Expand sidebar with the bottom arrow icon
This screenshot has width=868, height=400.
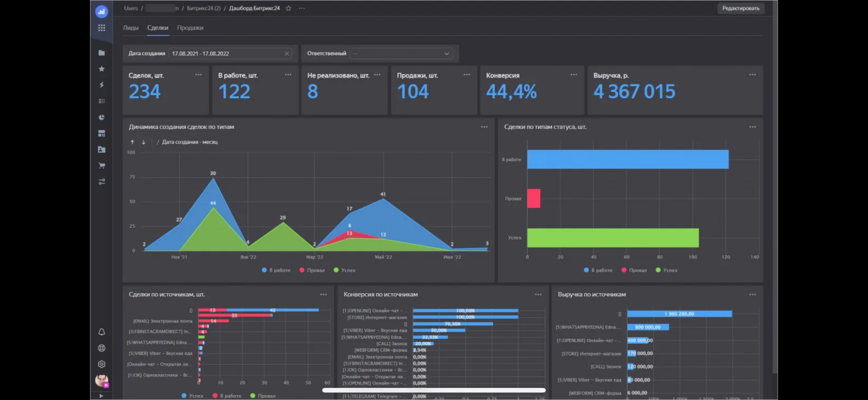[x=102, y=396]
